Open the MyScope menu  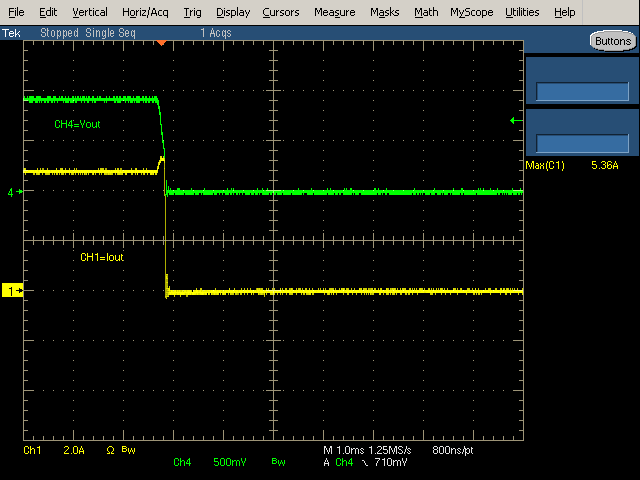pos(471,12)
